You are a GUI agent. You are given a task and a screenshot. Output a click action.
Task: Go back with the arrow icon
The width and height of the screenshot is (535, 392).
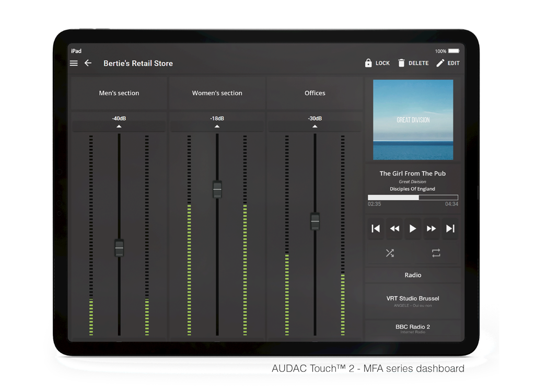88,63
